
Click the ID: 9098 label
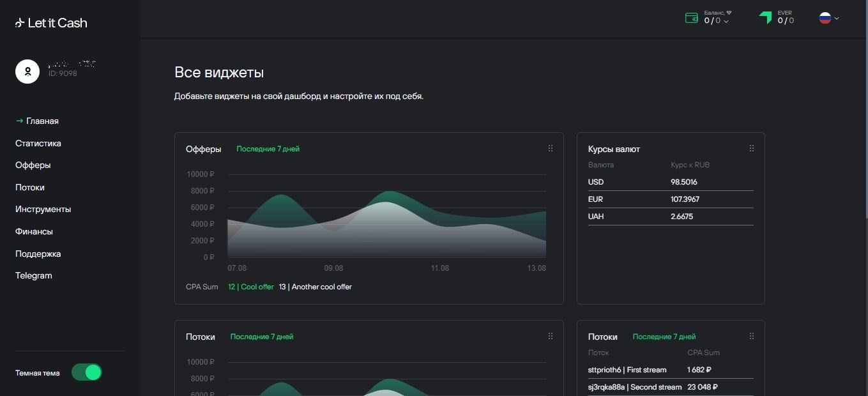pyautogui.click(x=63, y=73)
